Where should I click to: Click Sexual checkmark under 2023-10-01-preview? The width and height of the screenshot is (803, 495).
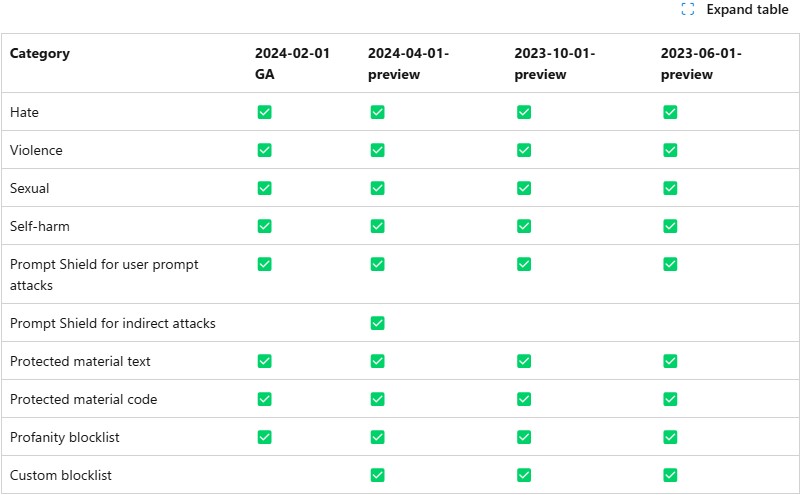coord(524,188)
